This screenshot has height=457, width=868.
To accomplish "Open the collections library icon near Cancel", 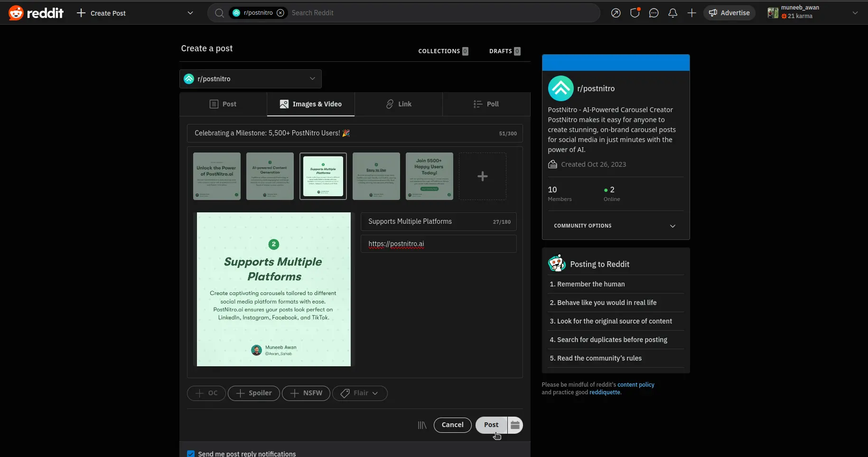I will 422,425.
